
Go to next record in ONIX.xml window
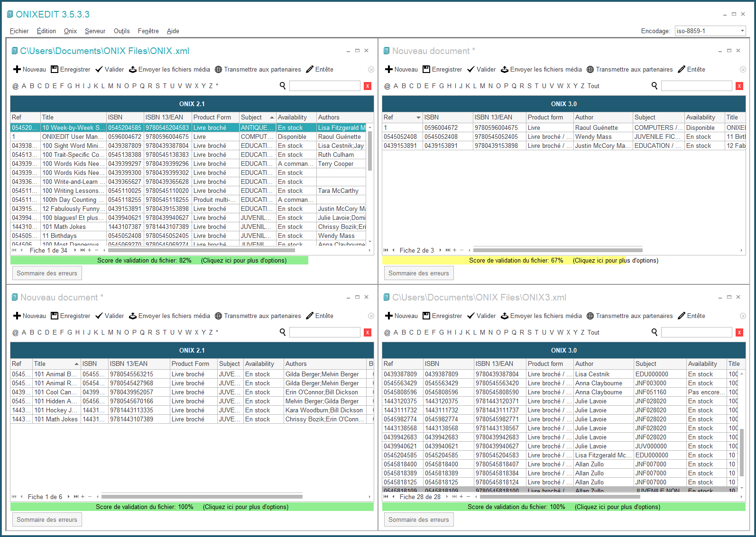point(75,250)
